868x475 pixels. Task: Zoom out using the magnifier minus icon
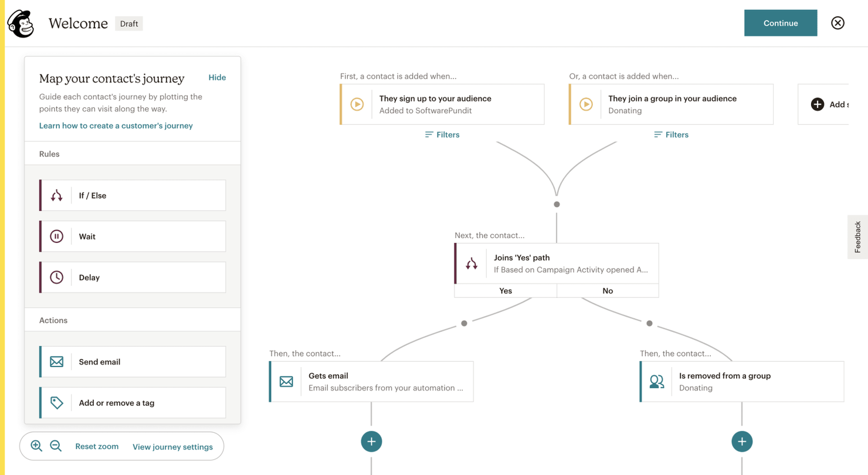click(55, 446)
